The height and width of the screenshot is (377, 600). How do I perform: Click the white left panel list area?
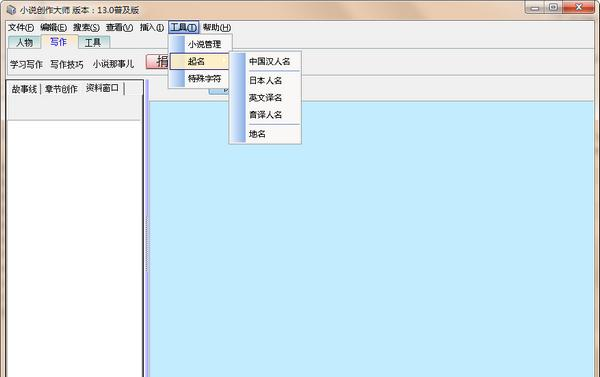pos(75,249)
